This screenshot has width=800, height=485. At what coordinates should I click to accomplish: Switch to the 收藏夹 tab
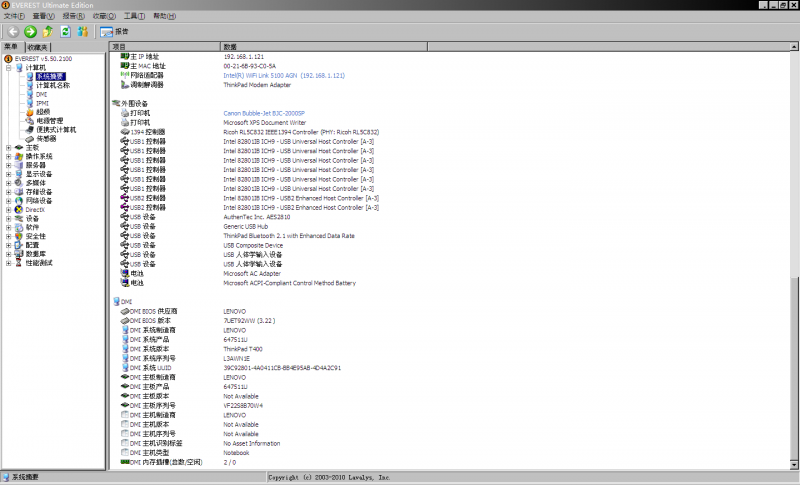click(x=37, y=47)
